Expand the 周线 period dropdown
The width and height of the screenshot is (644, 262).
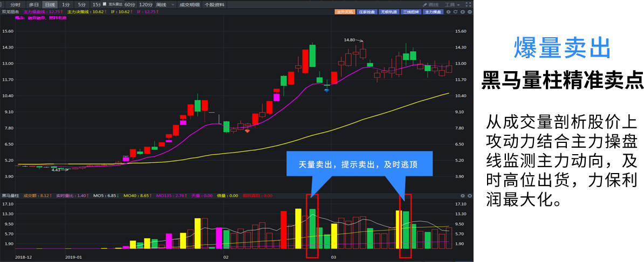(165, 4)
